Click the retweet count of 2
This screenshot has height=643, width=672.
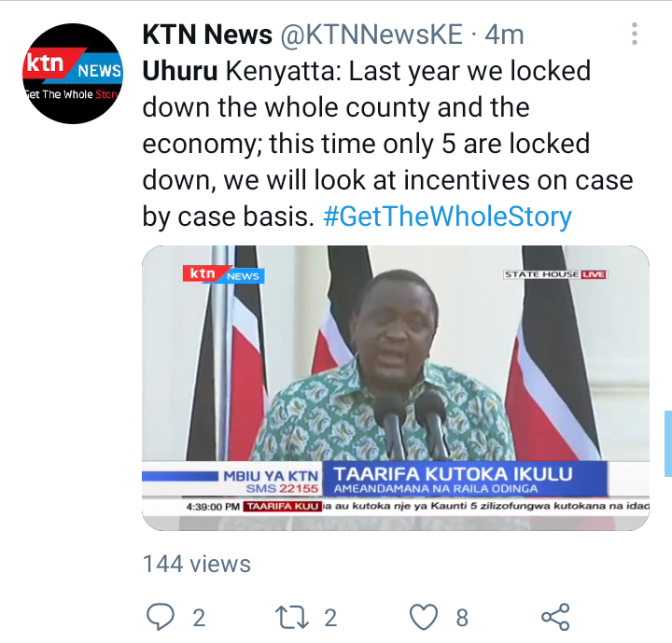coord(330,618)
